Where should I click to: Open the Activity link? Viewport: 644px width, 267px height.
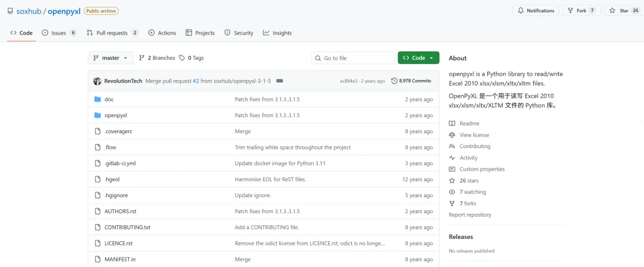tap(463, 158)
